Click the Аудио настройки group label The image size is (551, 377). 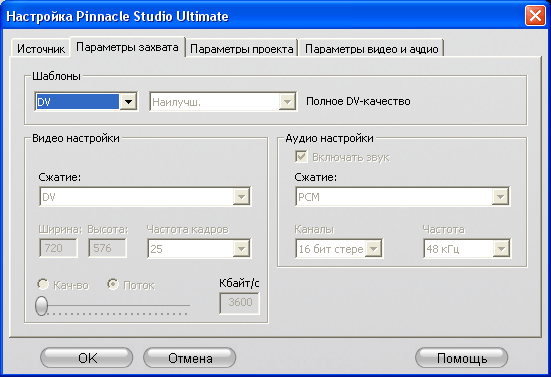(x=329, y=138)
